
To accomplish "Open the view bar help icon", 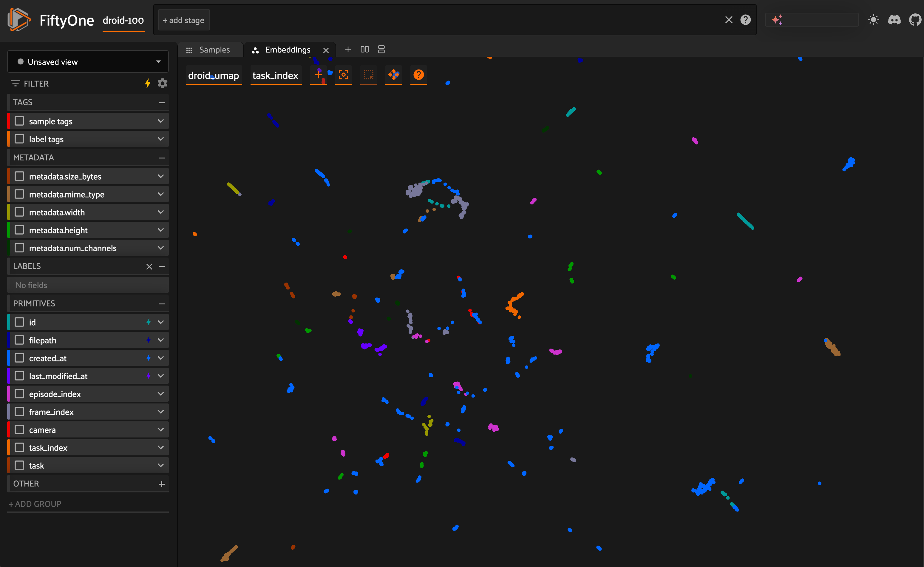I will pos(746,20).
